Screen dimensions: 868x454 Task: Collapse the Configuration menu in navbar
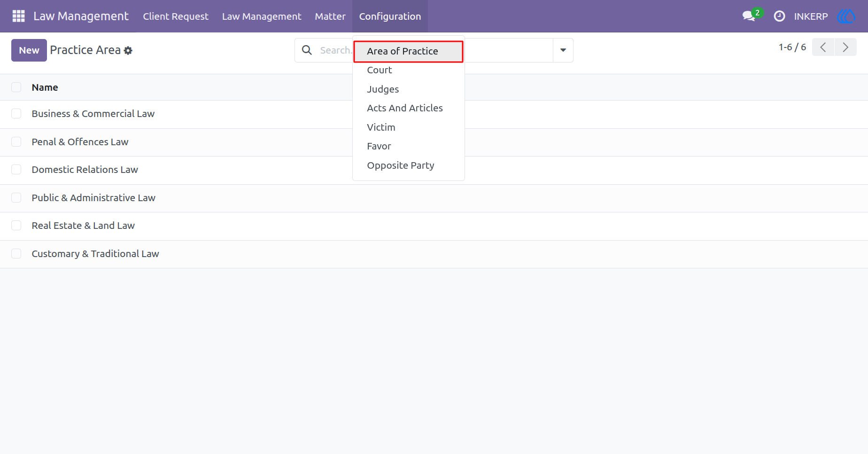[x=390, y=16]
